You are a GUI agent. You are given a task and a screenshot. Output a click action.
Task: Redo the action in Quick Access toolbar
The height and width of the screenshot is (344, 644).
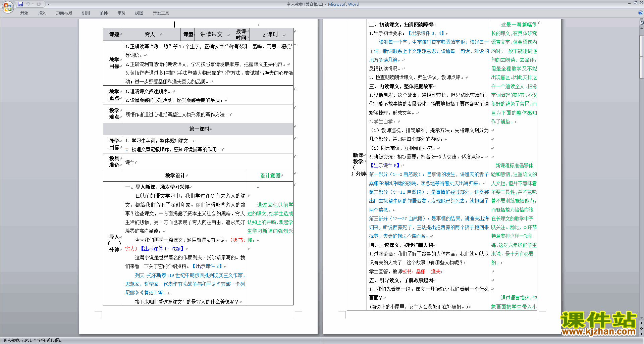[x=39, y=4]
